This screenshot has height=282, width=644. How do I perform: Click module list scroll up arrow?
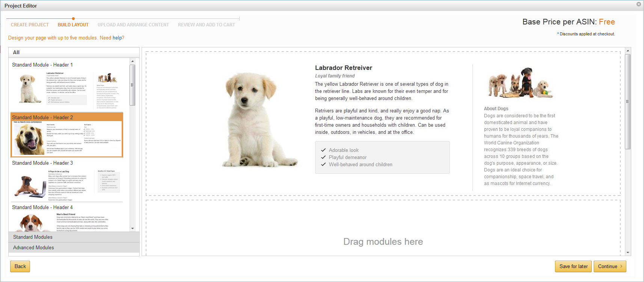133,61
